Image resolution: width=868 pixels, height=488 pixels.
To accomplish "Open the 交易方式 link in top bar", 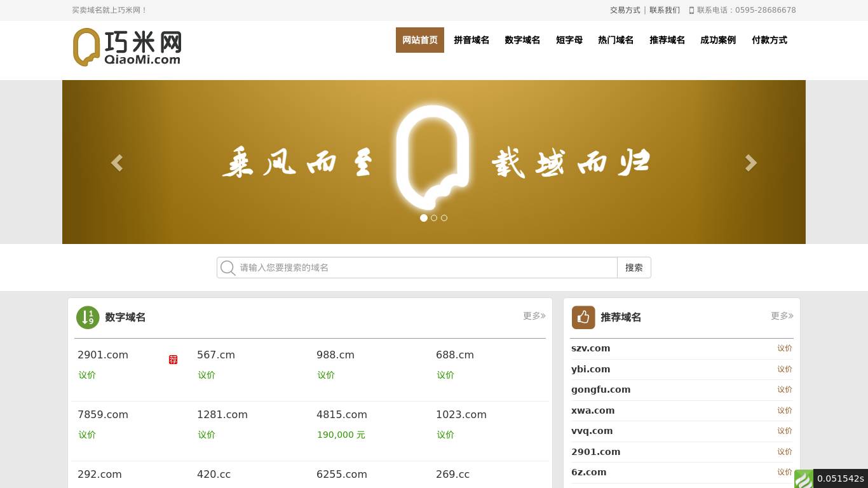I will coord(625,10).
